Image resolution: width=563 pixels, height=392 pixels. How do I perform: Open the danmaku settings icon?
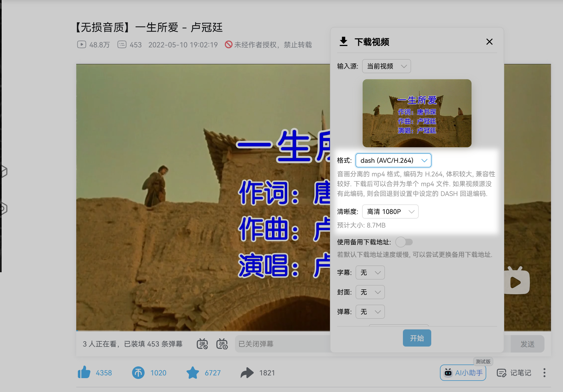(x=222, y=344)
